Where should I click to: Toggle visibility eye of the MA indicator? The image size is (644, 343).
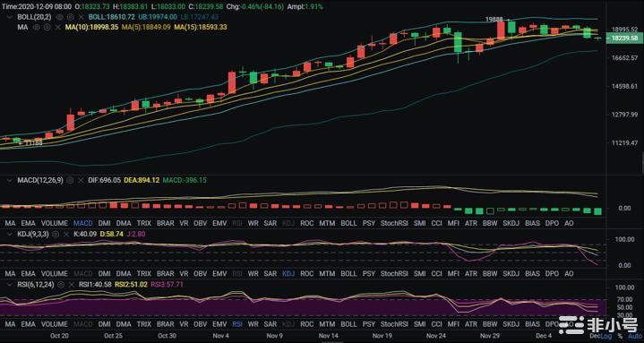[x=37, y=27]
